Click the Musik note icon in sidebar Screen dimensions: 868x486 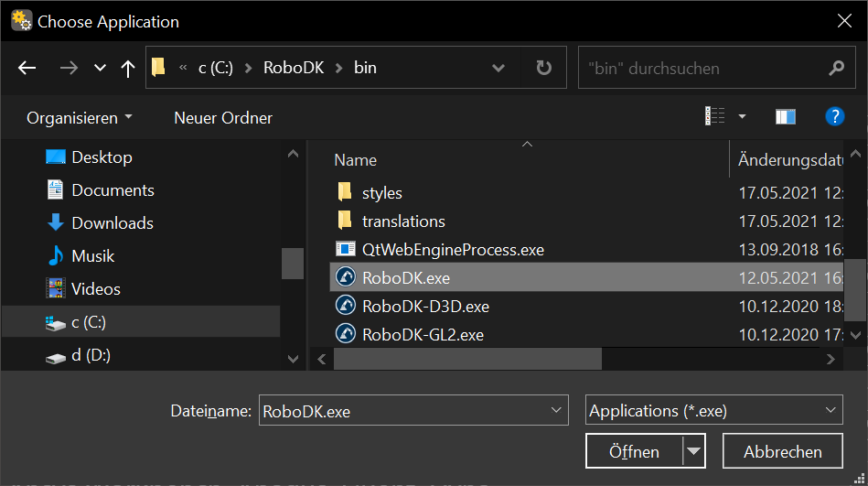point(56,255)
